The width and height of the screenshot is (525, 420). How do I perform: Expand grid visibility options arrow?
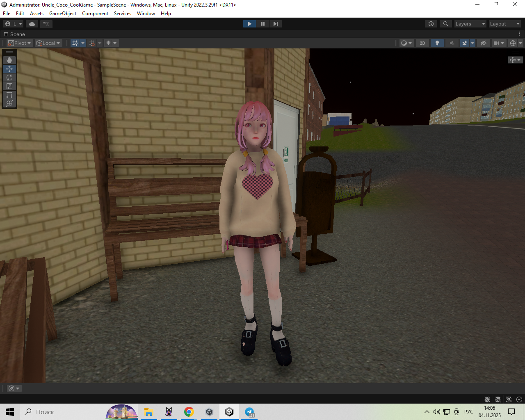point(83,43)
